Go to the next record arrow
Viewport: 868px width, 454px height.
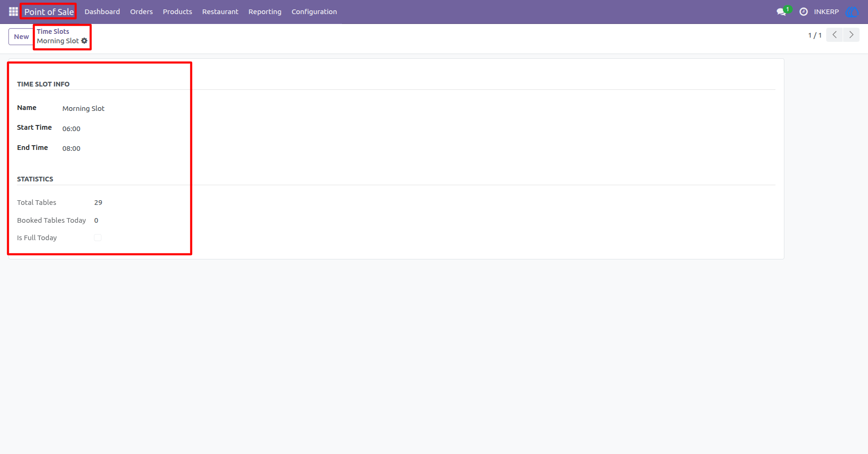[851, 35]
